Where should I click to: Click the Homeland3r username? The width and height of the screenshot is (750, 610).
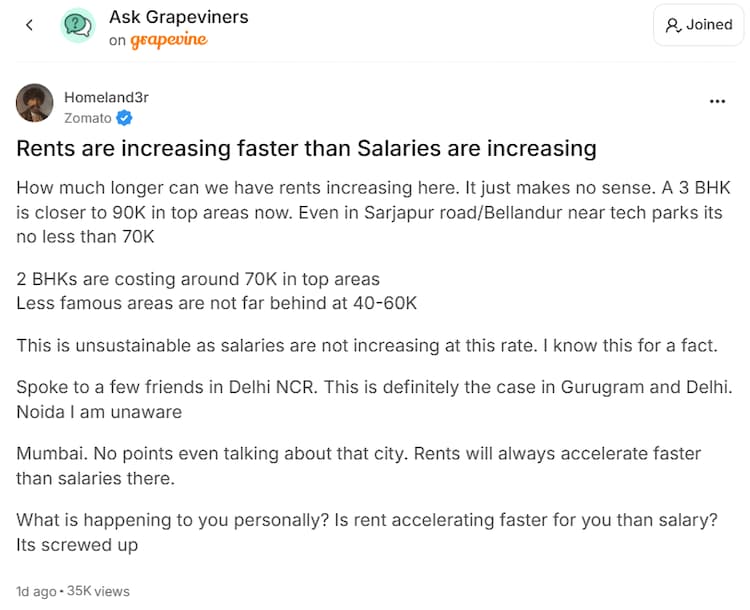[x=106, y=97]
